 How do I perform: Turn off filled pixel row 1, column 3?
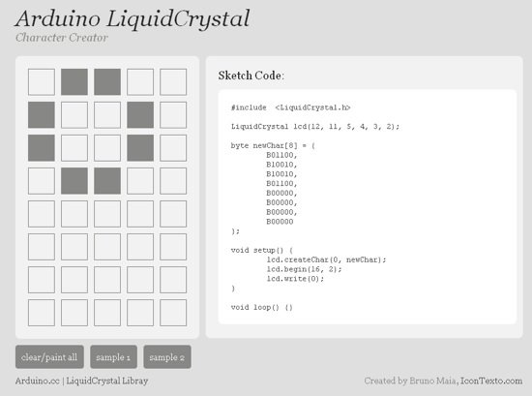point(107,82)
